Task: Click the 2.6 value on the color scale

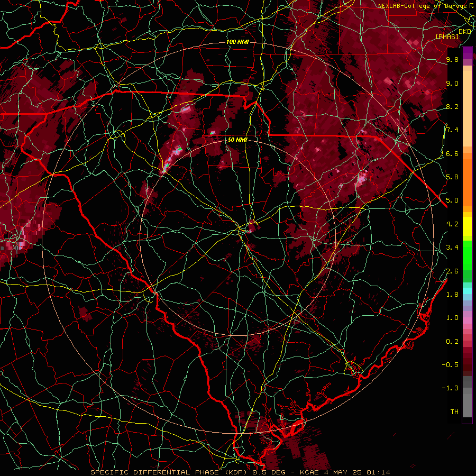Action: coord(452,271)
